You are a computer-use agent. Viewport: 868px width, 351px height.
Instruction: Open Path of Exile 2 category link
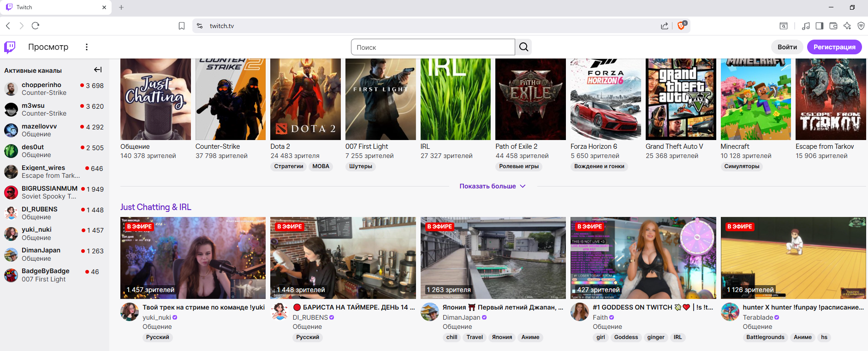coord(517,146)
